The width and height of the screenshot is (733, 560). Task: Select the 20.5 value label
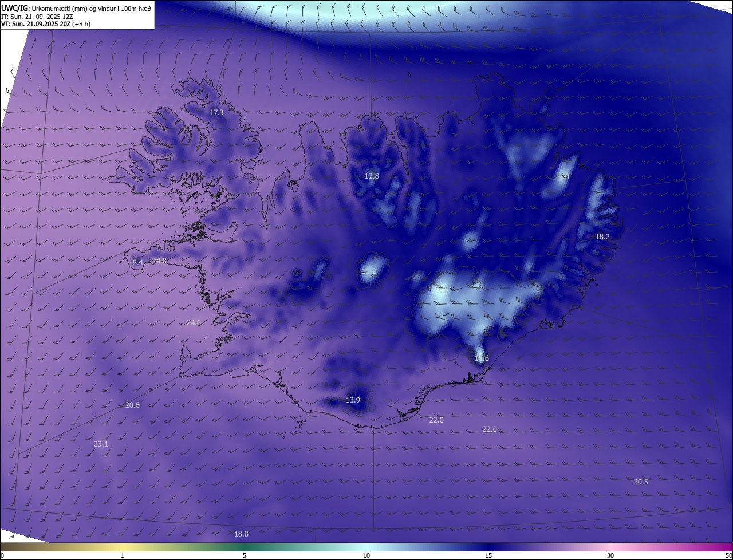pyautogui.click(x=641, y=482)
